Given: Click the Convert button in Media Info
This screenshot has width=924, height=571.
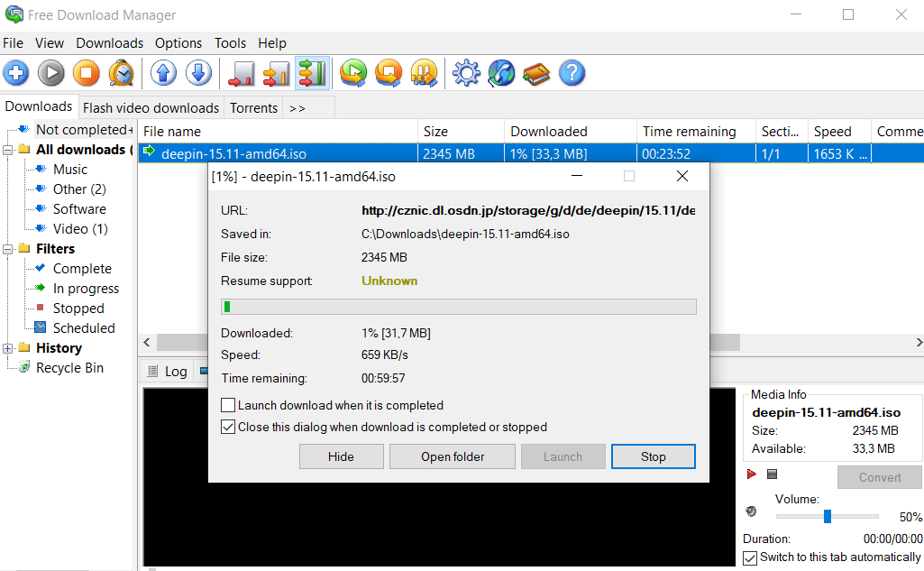Looking at the screenshot, I should coord(880,477).
